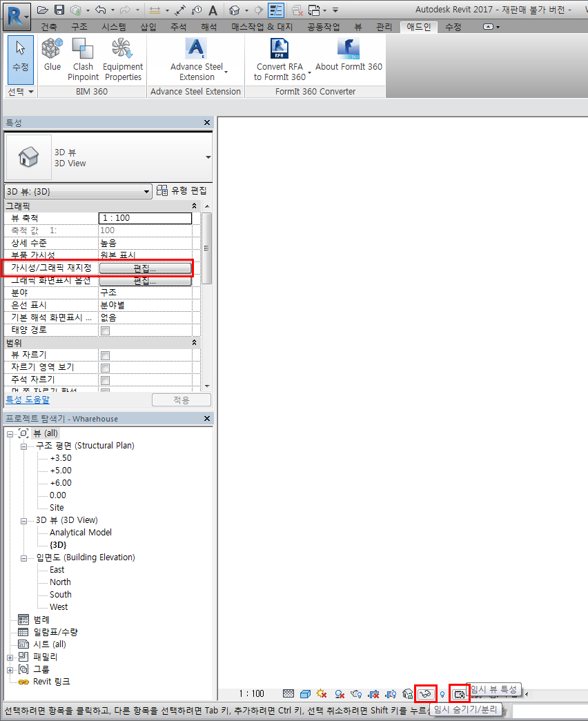
Task: Click the Temporary Hide/Isolate glasses icon
Action: pyautogui.click(x=425, y=694)
